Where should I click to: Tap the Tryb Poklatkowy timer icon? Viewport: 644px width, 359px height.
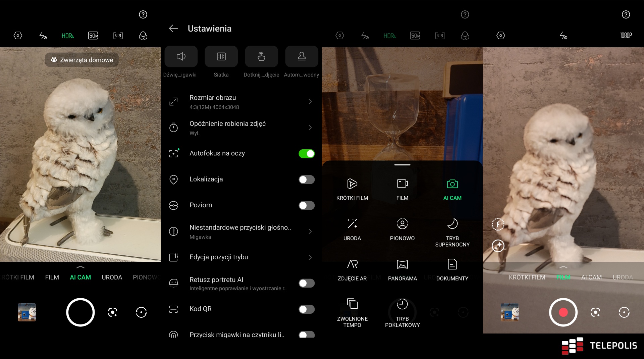click(x=402, y=304)
